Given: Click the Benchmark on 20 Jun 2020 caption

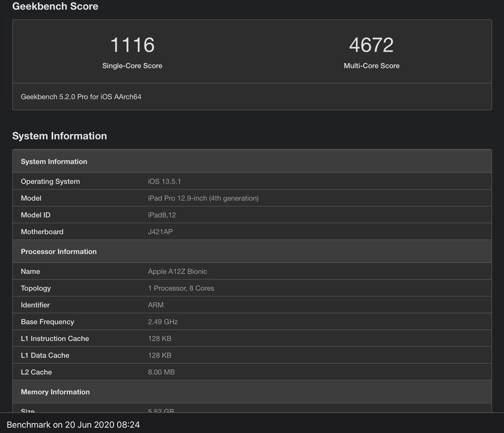Looking at the screenshot, I should tap(73, 425).
